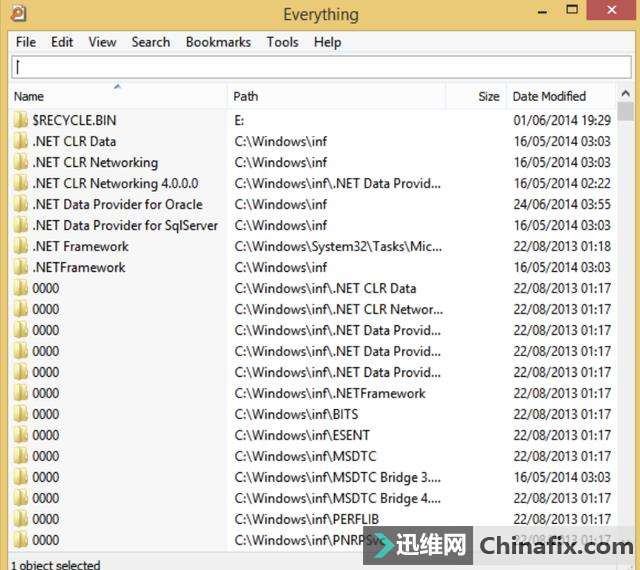Click folder icon of .NETFramework row

pos(21,267)
